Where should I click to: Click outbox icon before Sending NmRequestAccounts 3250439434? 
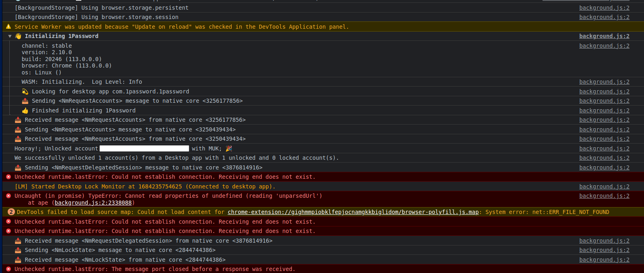tap(18, 129)
